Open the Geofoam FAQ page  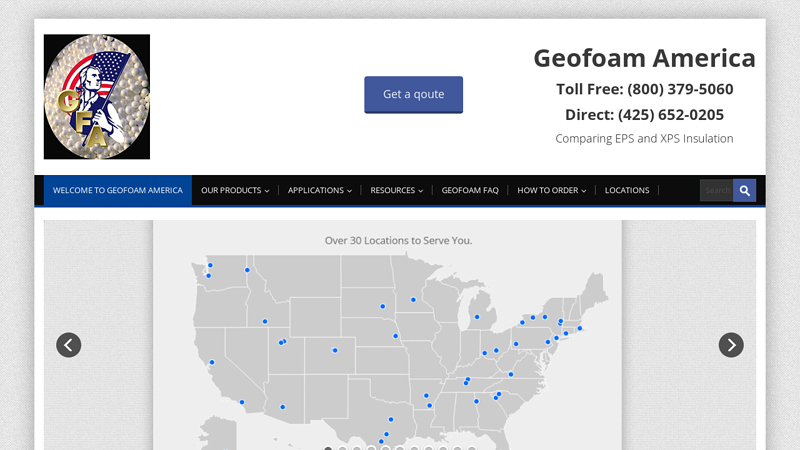tap(470, 190)
